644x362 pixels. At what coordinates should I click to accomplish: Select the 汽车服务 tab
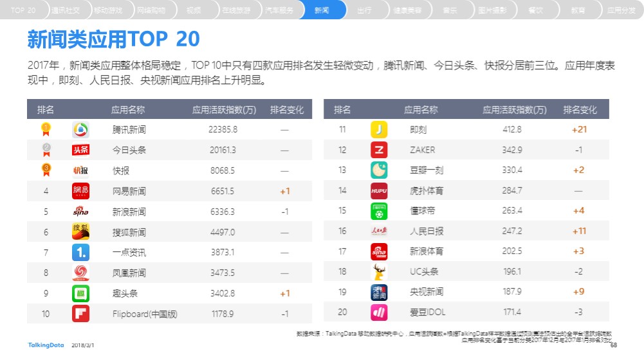(x=279, y=10)
